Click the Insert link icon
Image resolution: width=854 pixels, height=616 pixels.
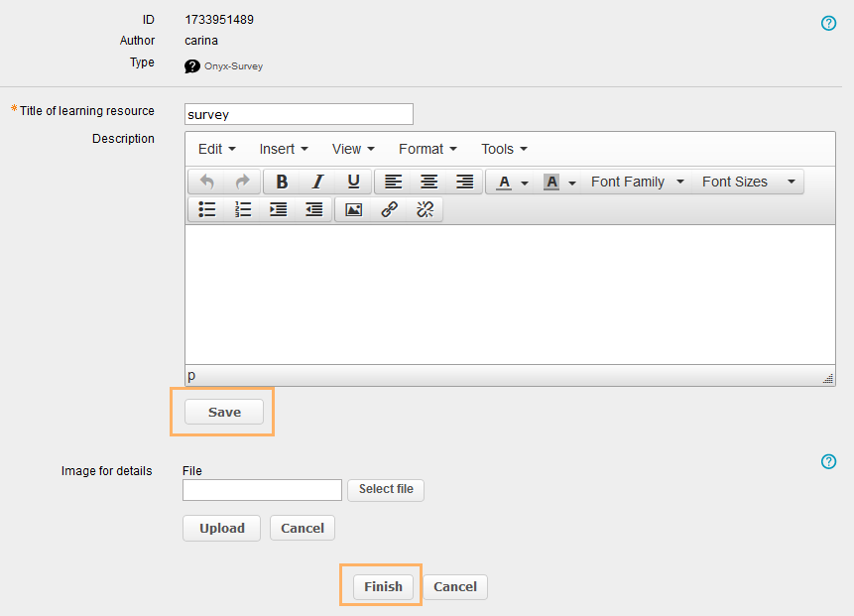[389, 209]
